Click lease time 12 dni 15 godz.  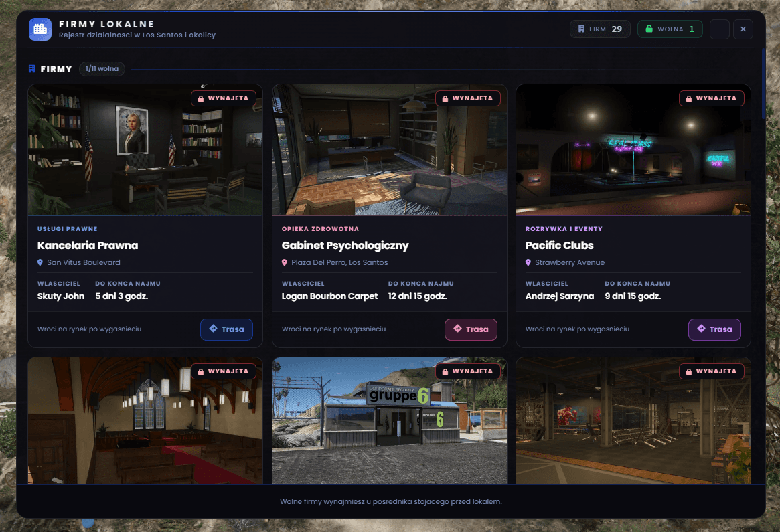click(417, 296)
